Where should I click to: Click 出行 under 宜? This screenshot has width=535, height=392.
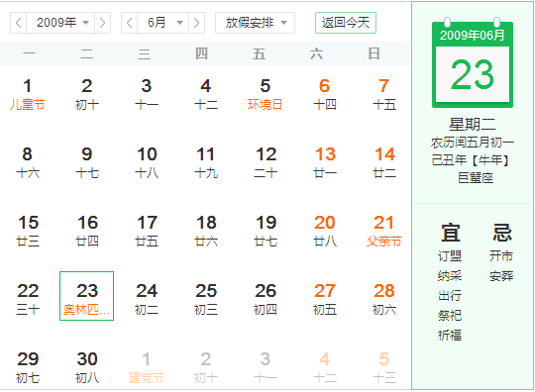(450, 296)
